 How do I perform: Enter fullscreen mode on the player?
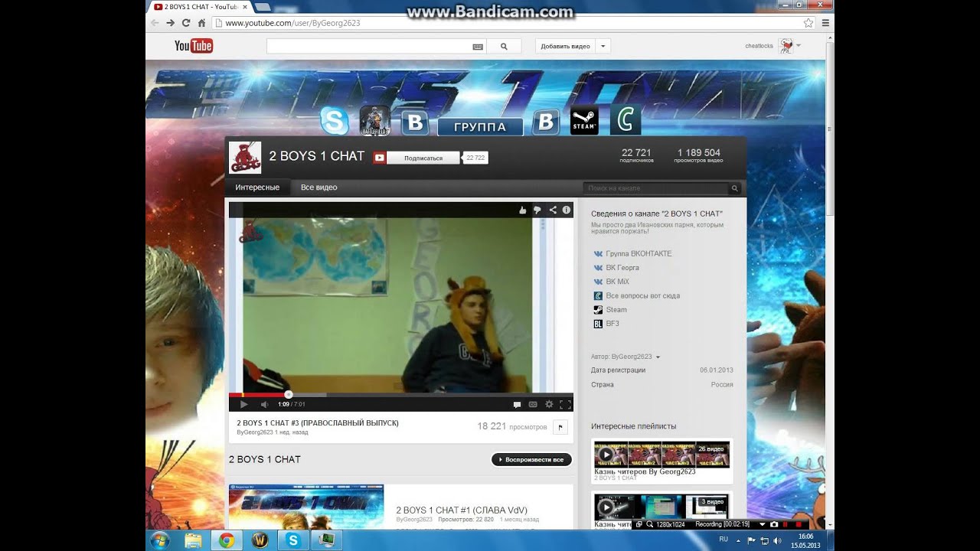point(565,404)
